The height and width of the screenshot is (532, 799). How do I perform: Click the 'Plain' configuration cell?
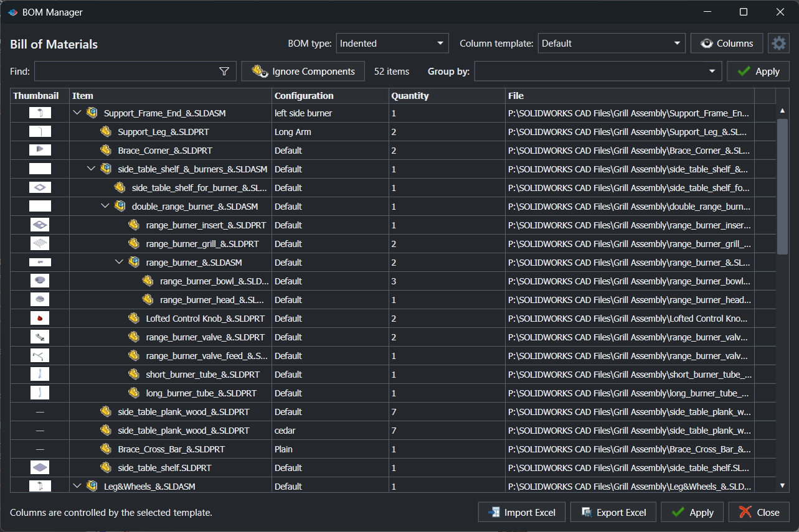pos(330,449)
